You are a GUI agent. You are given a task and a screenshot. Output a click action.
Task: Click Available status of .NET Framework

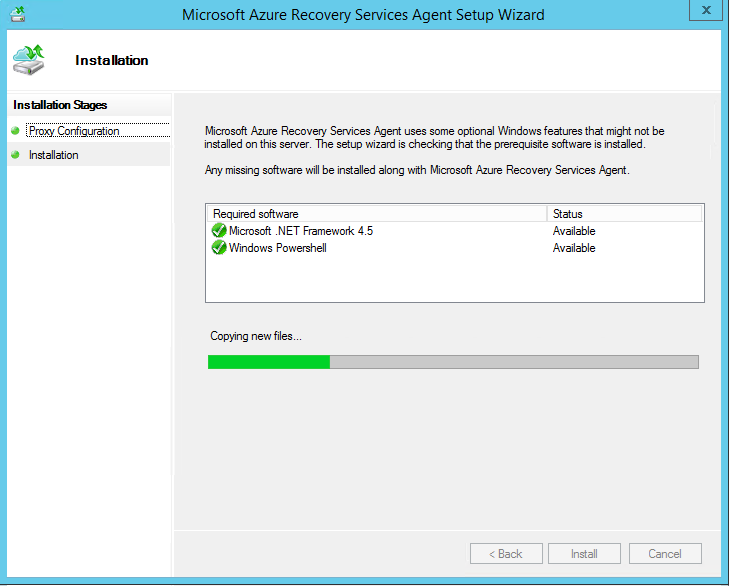(574, 231)
